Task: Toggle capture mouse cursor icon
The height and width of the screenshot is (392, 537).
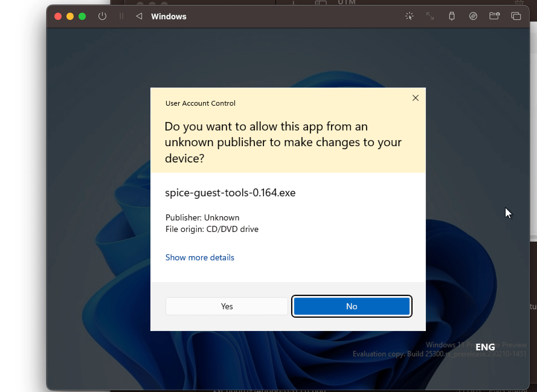Action: point(409,16)
